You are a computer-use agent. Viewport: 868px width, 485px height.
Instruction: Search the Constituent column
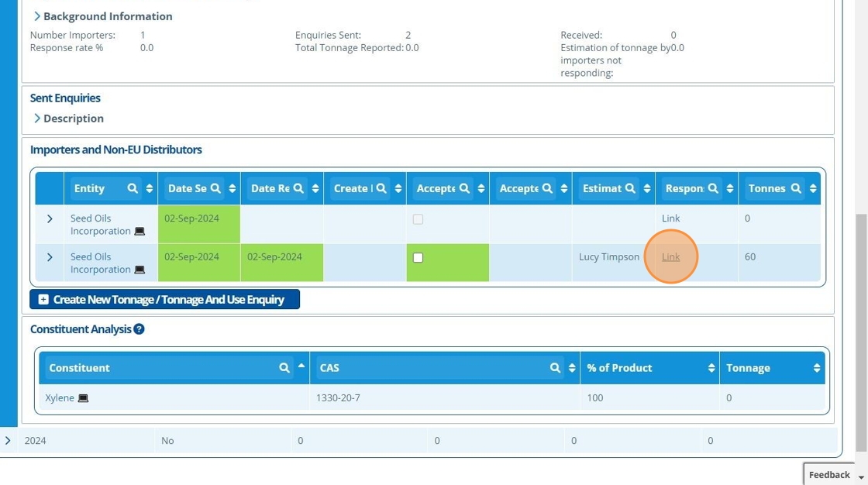(284, 368)
